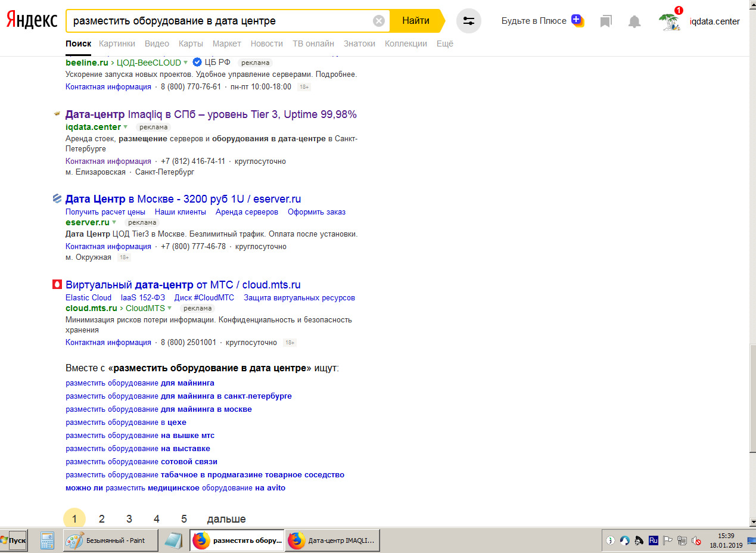Open Дата-центр Imaqliq в СПб result
This screenshot has height=553, width=756.
[211, 114]
